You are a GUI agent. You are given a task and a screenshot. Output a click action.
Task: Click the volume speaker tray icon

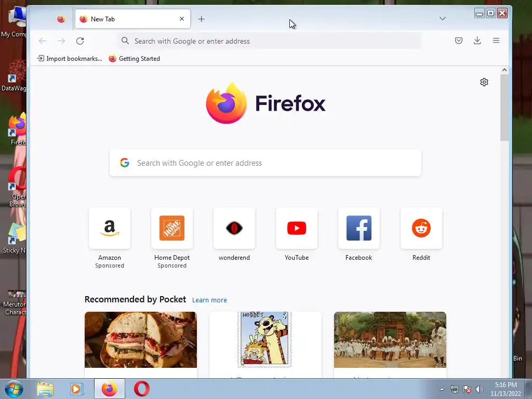480,389
